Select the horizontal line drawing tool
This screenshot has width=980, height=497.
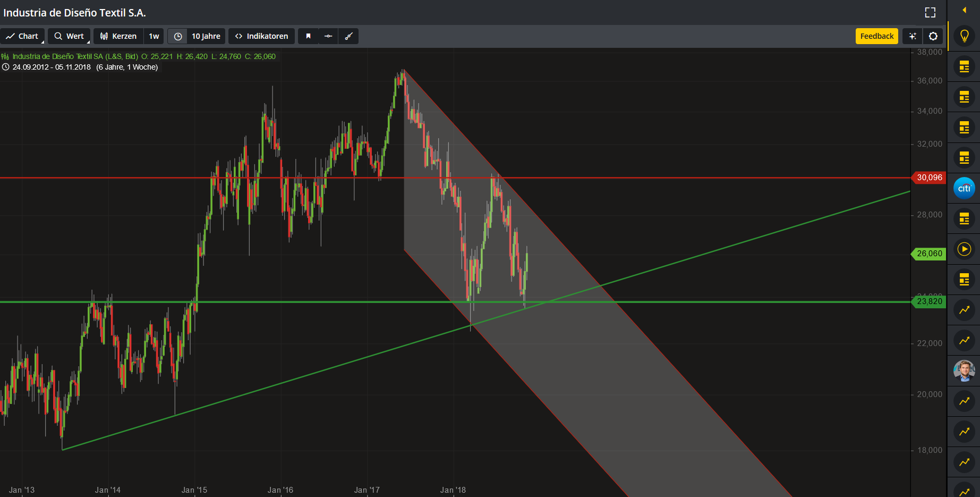pyautogui.click(x=328, y=36)
